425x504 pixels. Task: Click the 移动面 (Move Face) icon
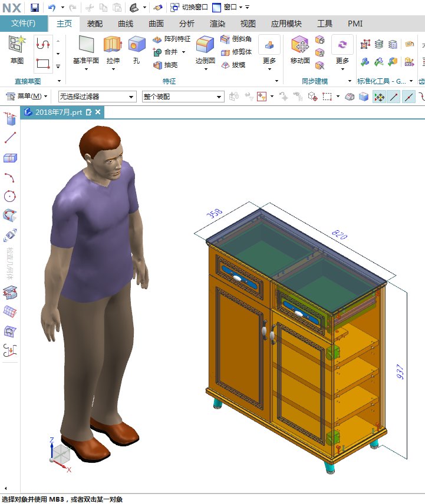(x=300, y=45)
